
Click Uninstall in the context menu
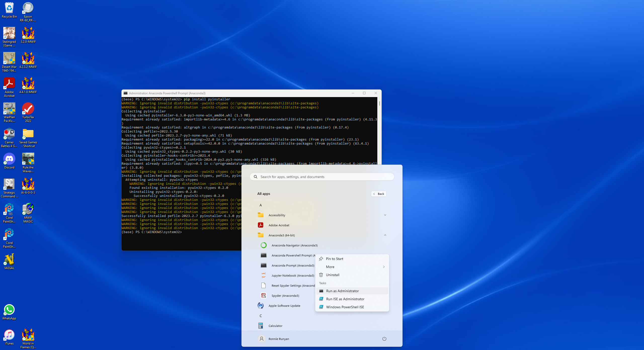(x=333, y=275)
